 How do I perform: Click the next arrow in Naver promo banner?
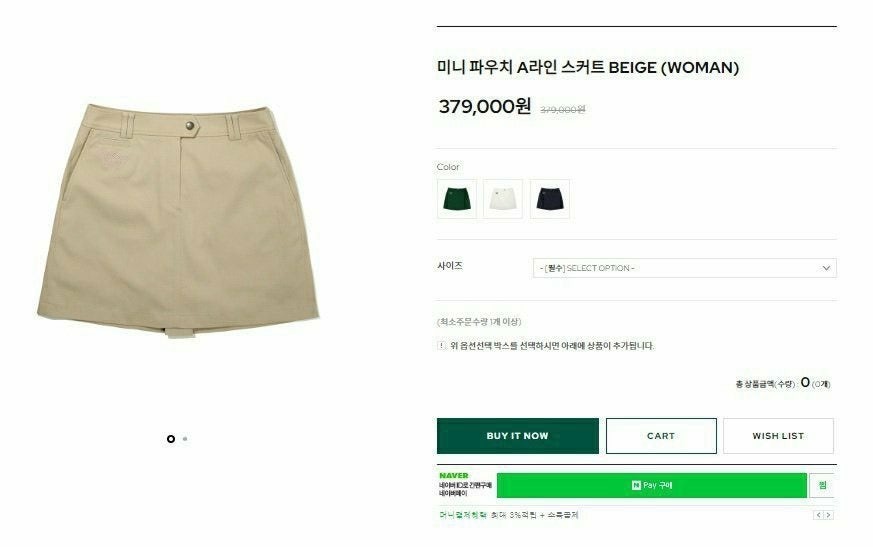828,515
